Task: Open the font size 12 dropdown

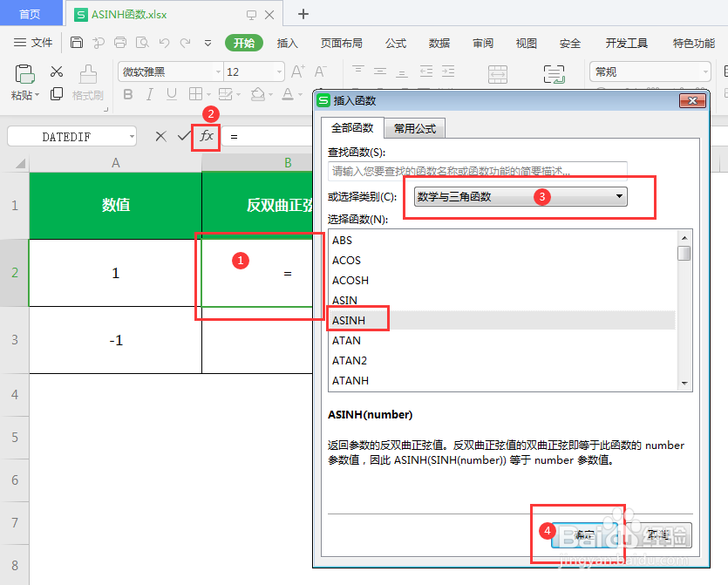Action: coord(279,72)
